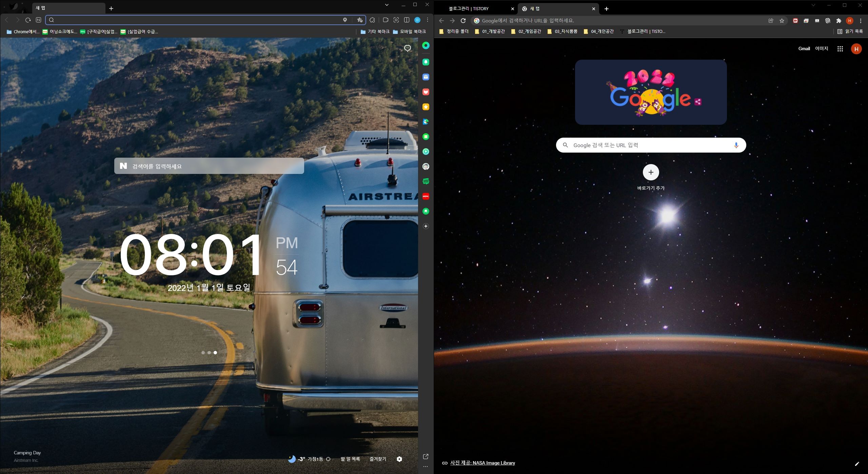Open the Gmail link

point(804,48)
